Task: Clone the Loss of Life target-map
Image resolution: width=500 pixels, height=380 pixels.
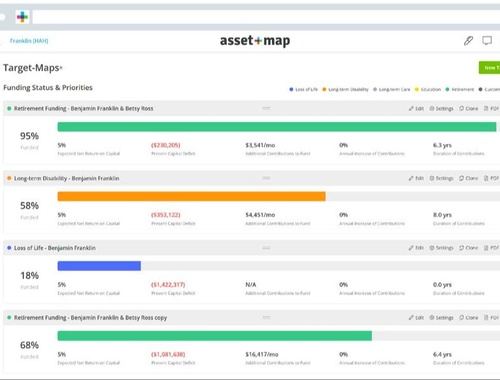Action: [469, 248]
